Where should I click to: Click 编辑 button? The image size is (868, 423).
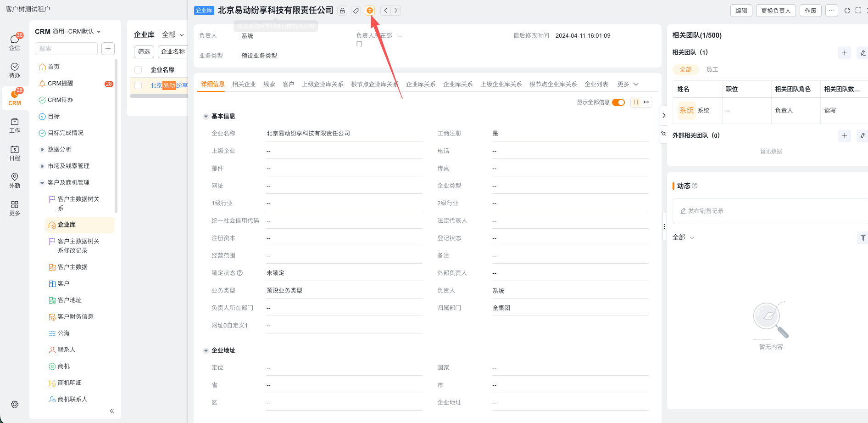coord(741,11)
